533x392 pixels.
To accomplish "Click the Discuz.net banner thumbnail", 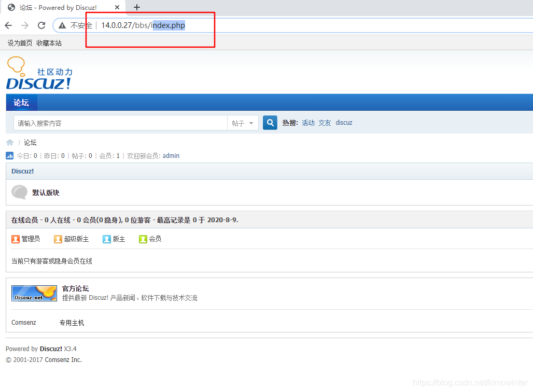I will point(34,293).
